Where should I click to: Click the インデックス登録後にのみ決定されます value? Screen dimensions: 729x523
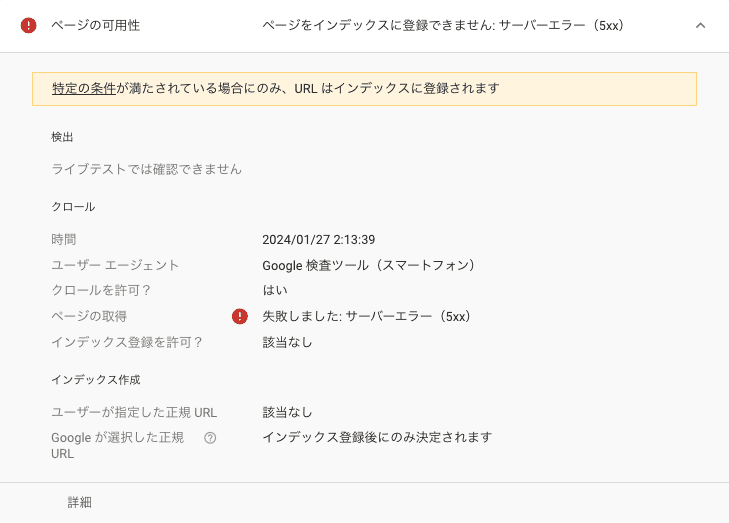click(x=377, y=437)
